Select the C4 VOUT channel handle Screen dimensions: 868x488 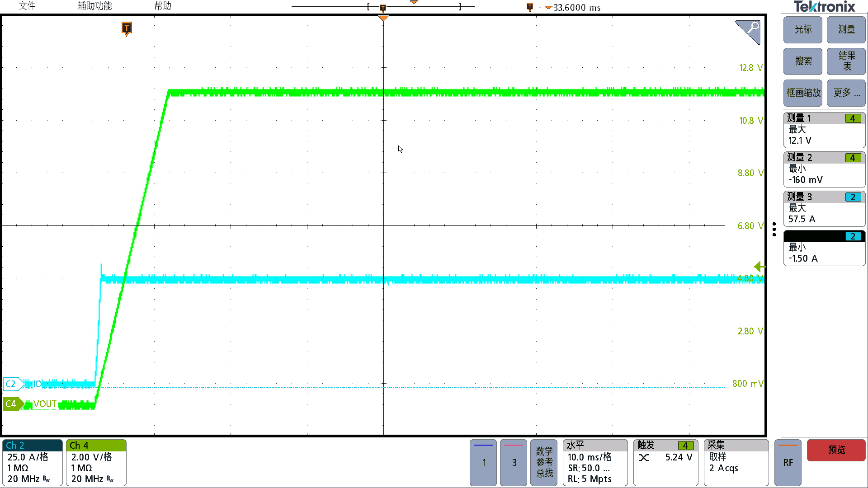(x=12, y=404)
